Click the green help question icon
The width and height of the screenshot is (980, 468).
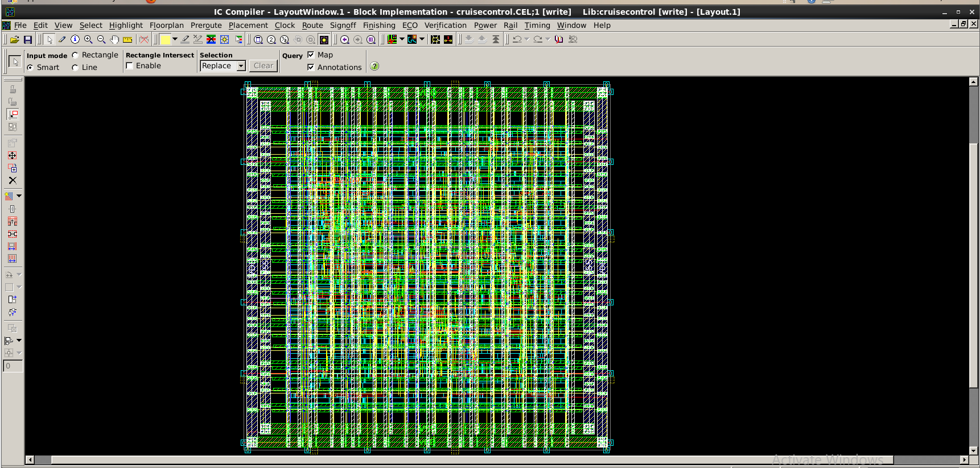point(374,67)
